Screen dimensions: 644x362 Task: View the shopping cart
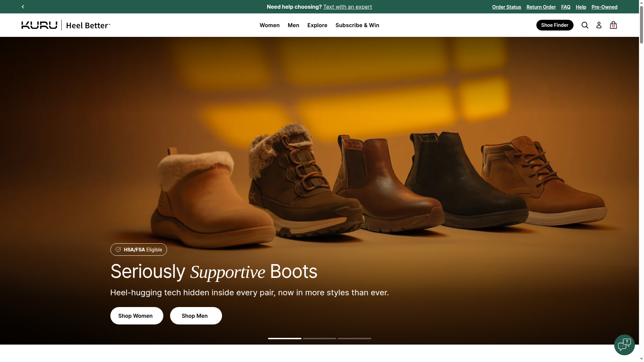coord(613,25)
